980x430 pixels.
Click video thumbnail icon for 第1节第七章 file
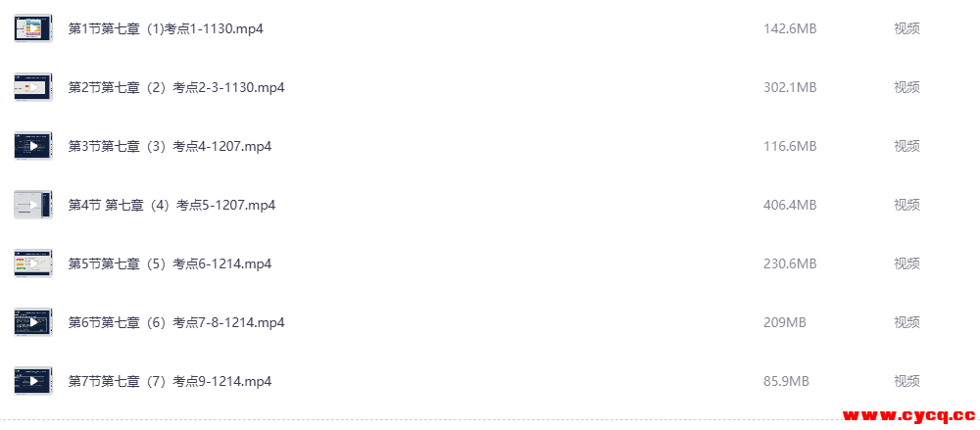point(33,28)
